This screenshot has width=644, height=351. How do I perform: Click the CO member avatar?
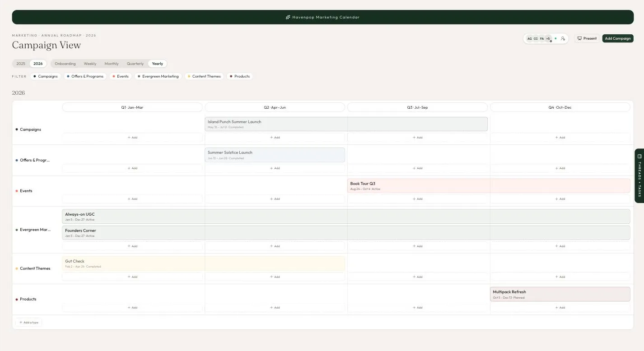coord(536,38)
